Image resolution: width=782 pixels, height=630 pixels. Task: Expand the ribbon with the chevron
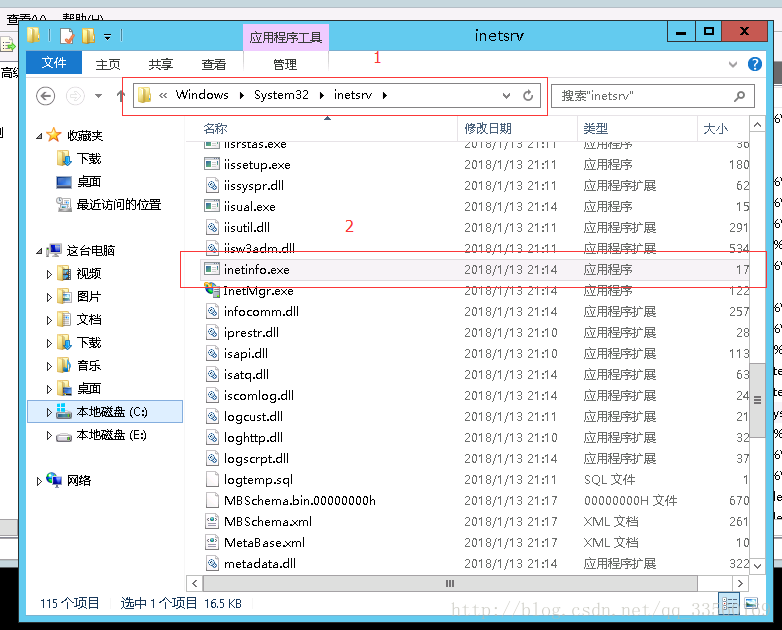coord(733,64)
